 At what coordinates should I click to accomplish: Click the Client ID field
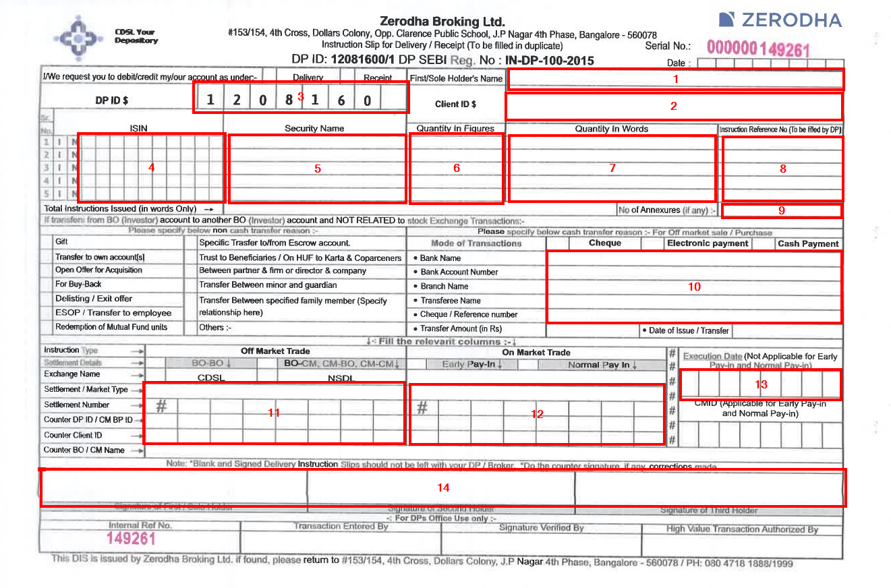(675, 106)
